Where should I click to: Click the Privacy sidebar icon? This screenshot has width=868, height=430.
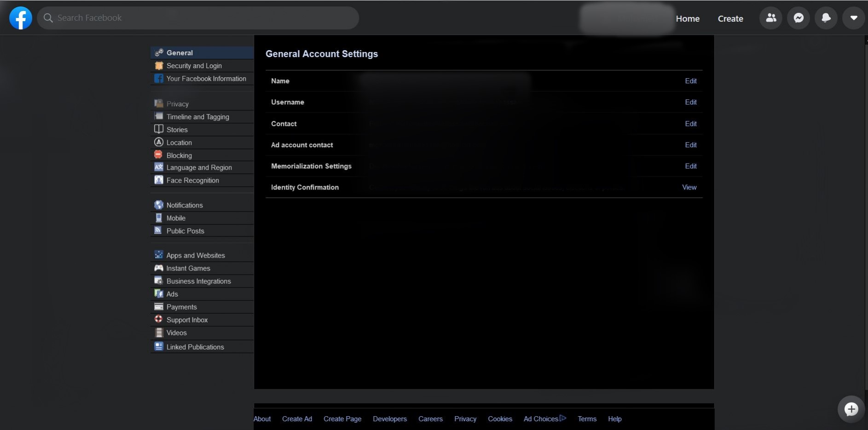[159, 103]
